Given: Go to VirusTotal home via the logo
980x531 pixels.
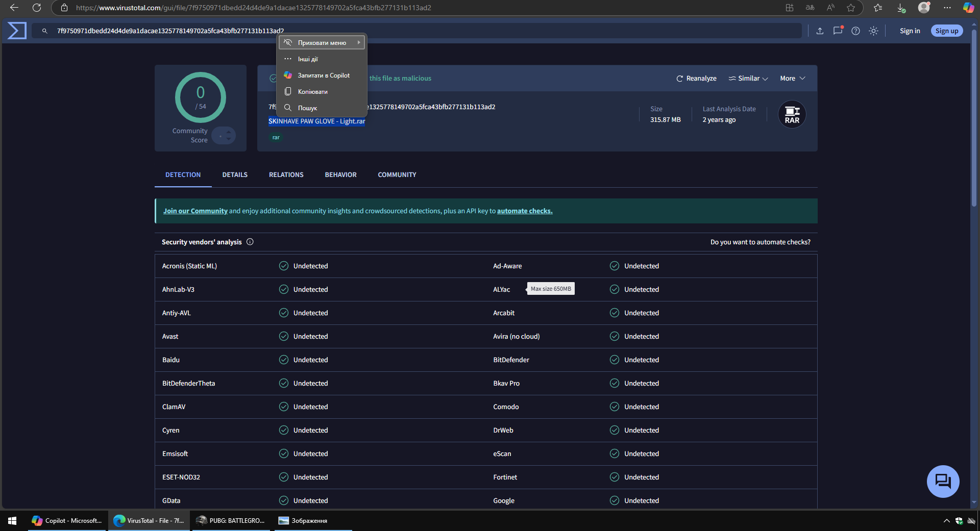Looking at the screenshot, I should coord(17,31).
